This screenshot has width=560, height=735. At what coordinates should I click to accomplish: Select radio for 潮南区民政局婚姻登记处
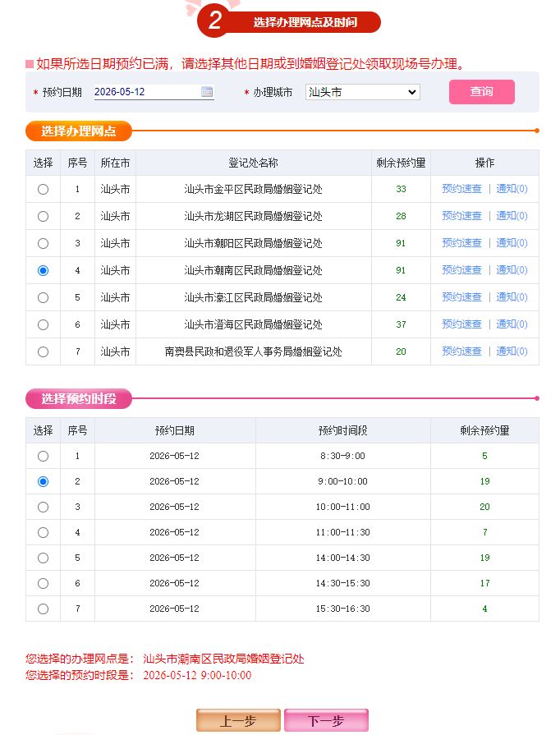pos(44,270)
